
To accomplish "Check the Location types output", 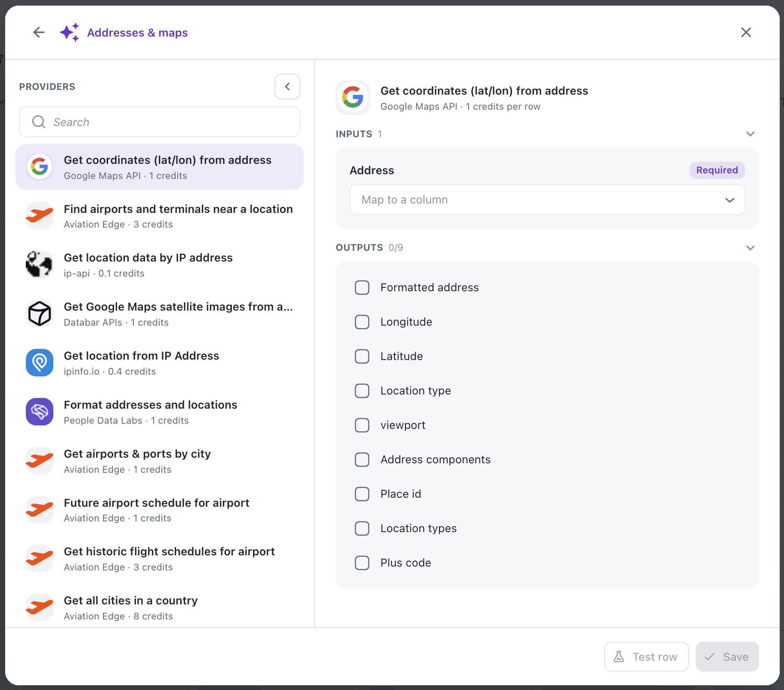I will (362, 528).
